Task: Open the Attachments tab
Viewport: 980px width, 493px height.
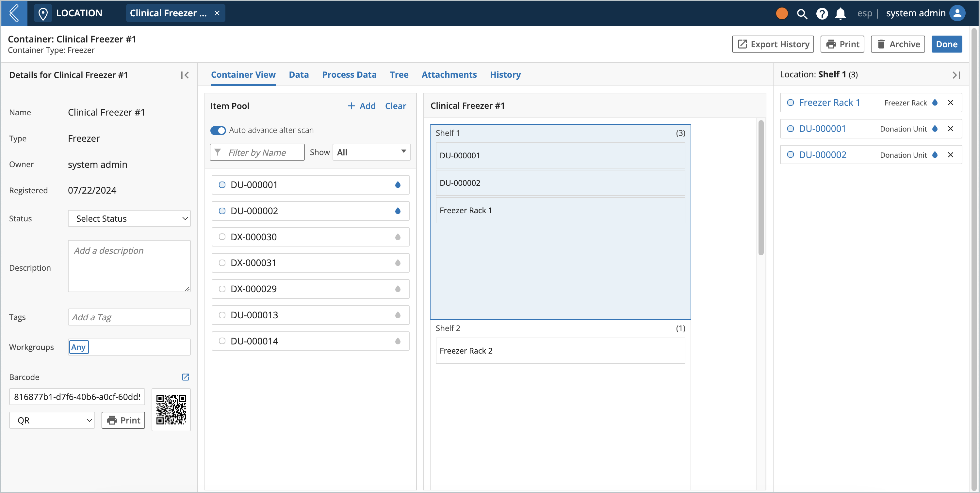Action: click(449, 74)
